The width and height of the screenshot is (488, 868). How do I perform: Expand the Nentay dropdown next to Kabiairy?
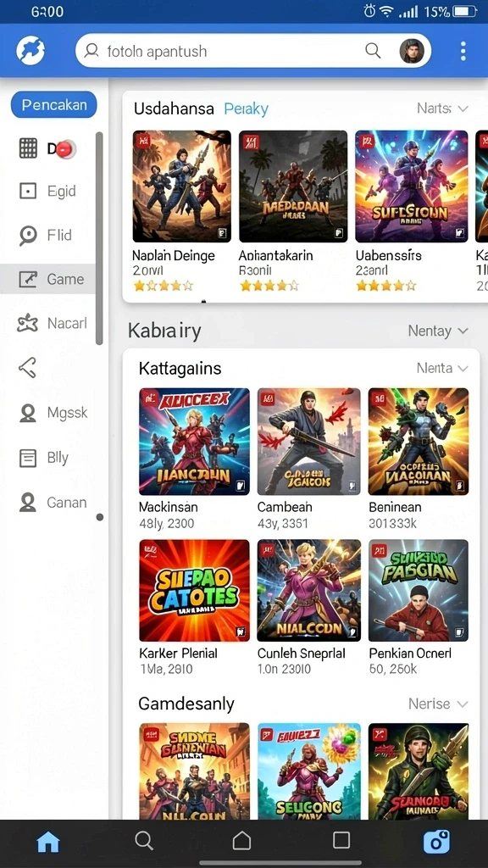(438, 331)
